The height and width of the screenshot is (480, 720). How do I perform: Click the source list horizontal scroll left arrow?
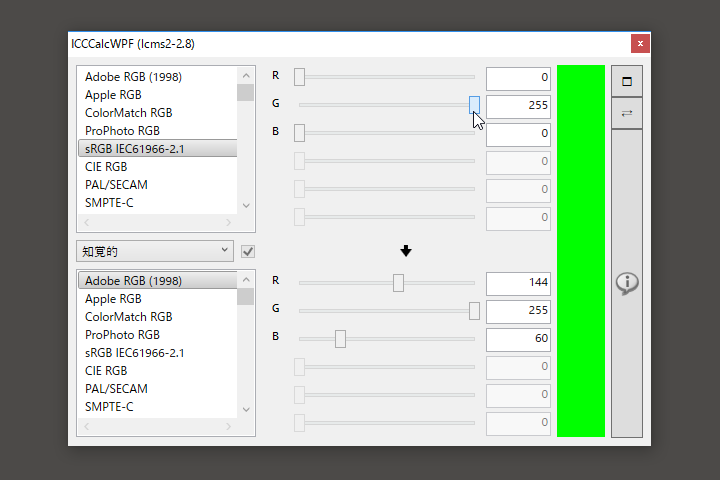tap(87, 223)
